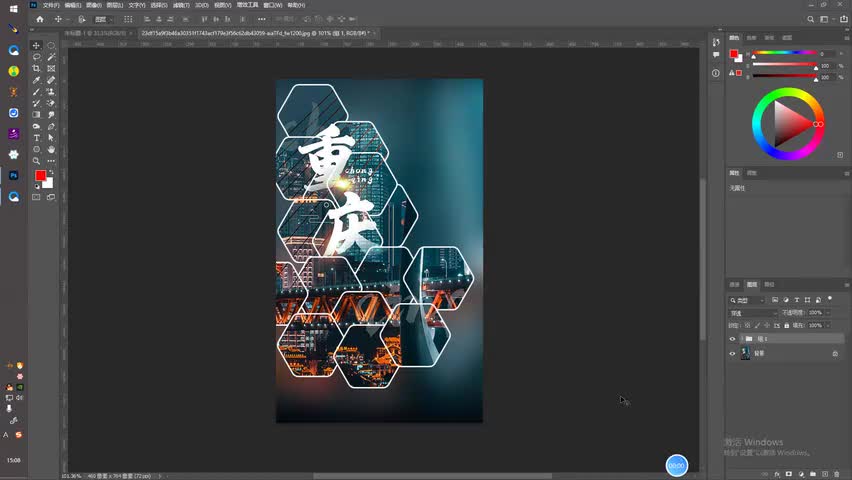
Task: Open the workspace switcher icon
Action: (x=824, y=19)
